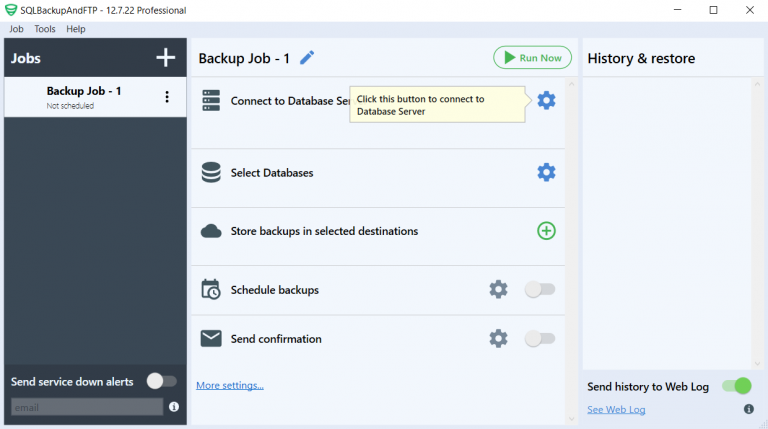Open Select Databases gear settings

(x=546, y=172)
